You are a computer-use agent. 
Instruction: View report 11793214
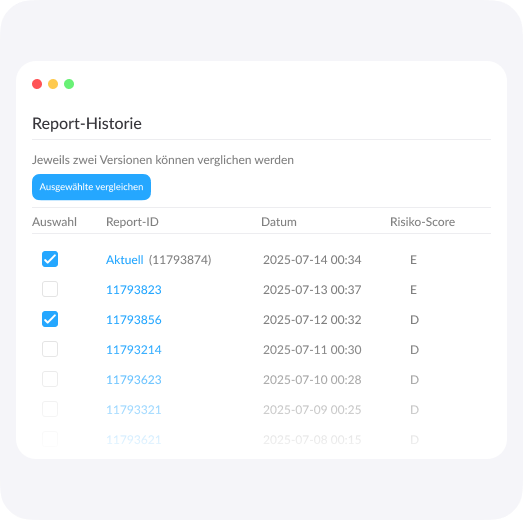point(134,350)
